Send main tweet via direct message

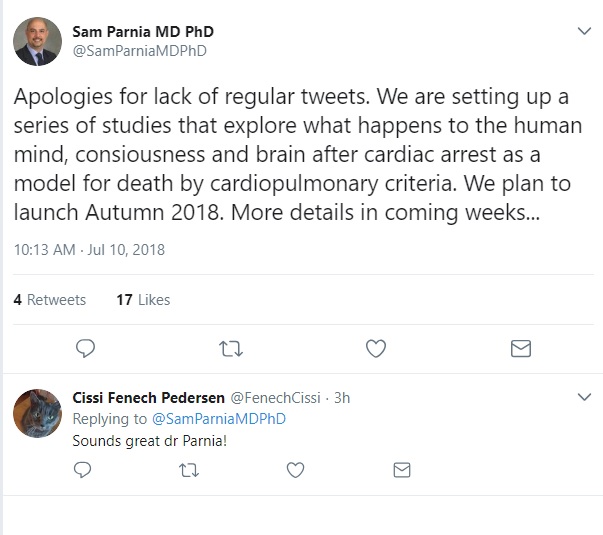520,348
